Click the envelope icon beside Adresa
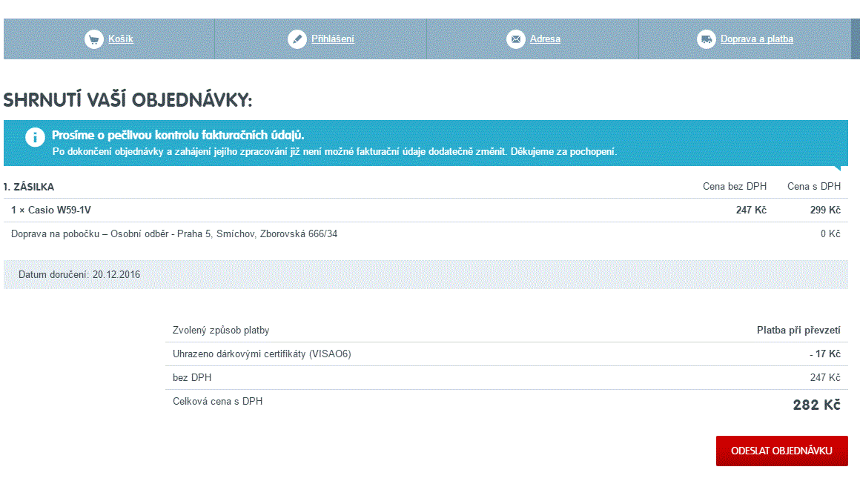 coord(516,39)
